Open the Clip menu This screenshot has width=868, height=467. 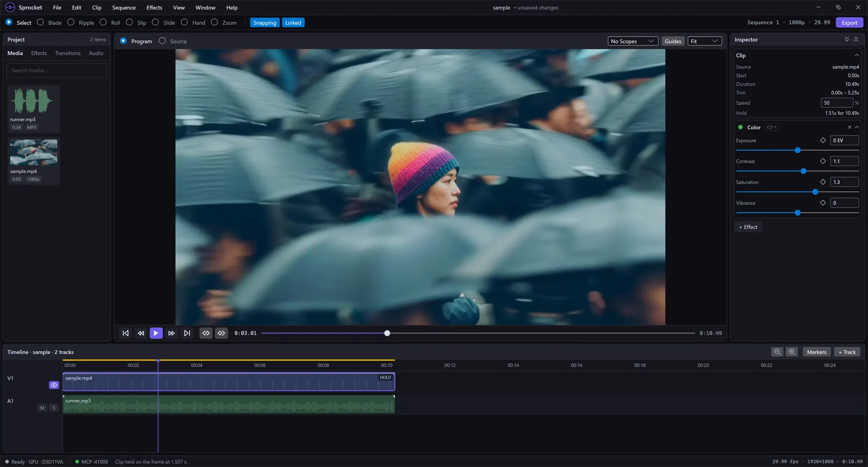[x=97, y=8]
